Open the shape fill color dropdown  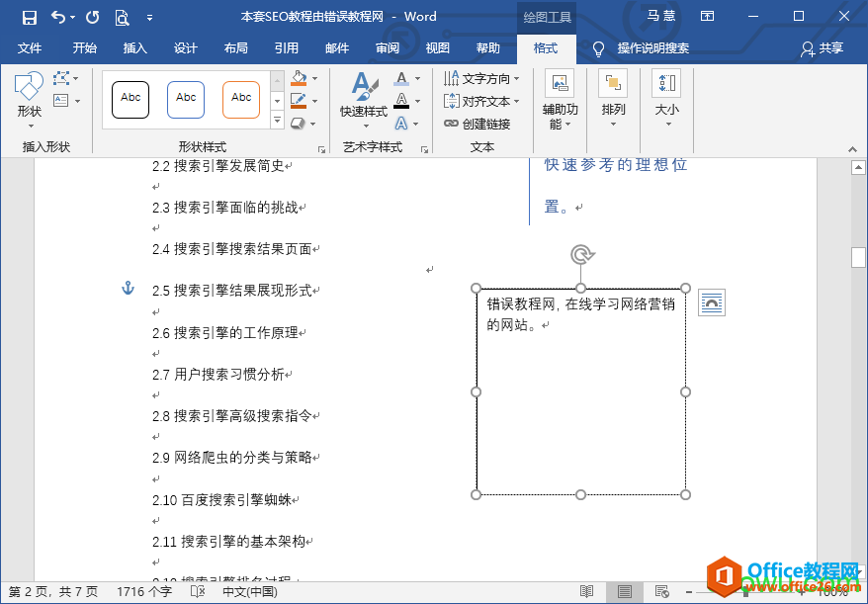click(315, 79)
